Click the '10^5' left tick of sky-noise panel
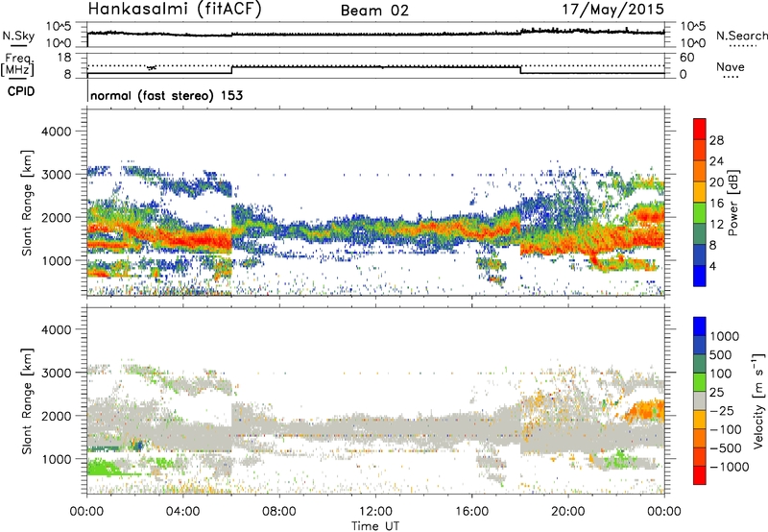 (x=59, y=27)
